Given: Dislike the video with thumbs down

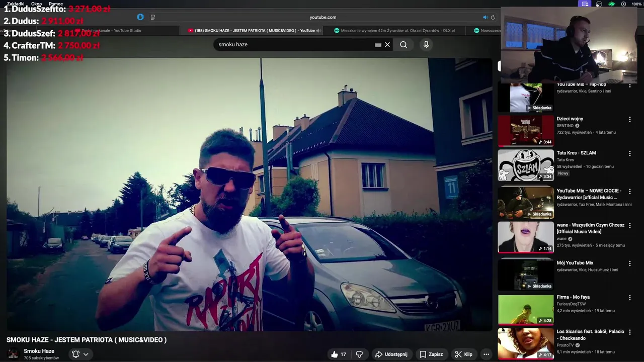Looking at the screenshot, I should click(359, 354).
